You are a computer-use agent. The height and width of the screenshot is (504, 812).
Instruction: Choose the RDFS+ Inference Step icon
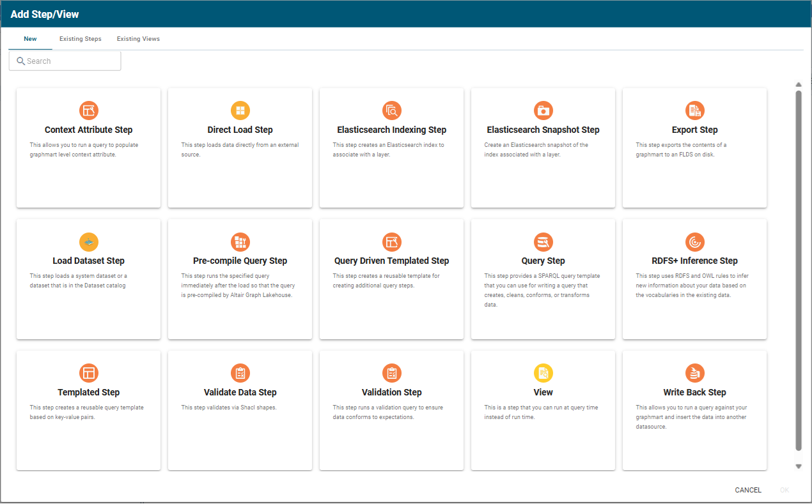(694, 242)
